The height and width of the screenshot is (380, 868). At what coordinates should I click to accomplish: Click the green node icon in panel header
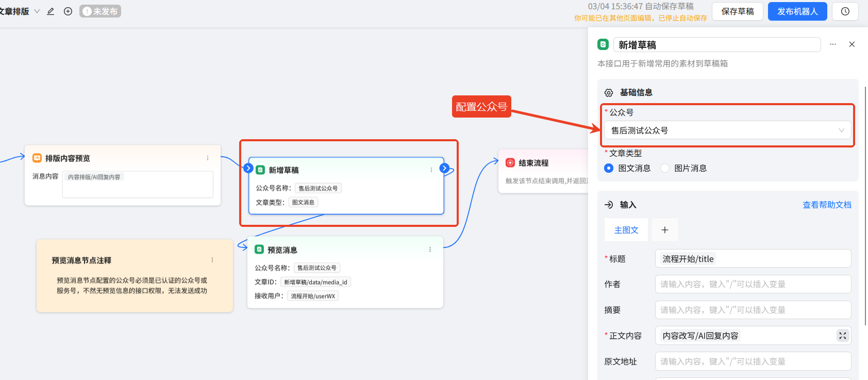603,44
